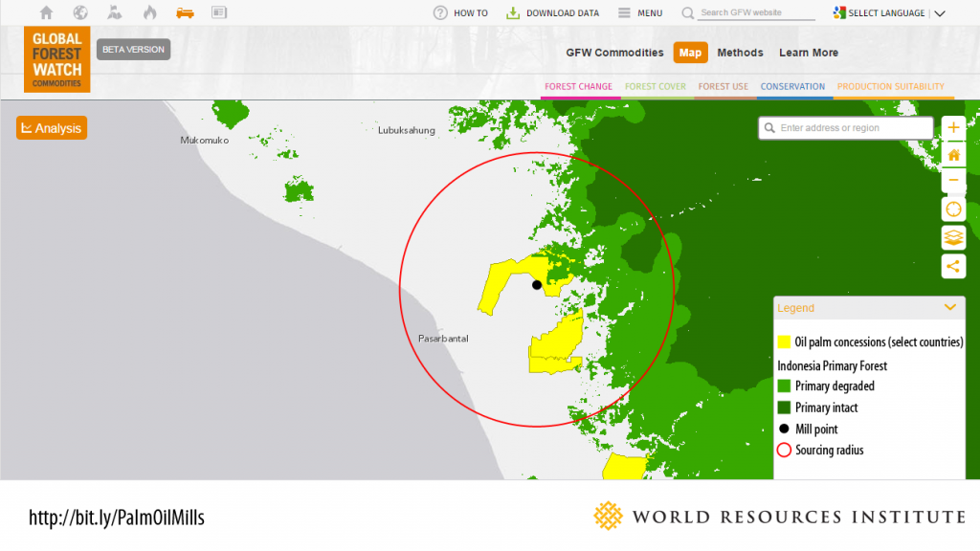980x551 pixels.
Task: Click the Mill point legend dot
Action: coord(784,429)
